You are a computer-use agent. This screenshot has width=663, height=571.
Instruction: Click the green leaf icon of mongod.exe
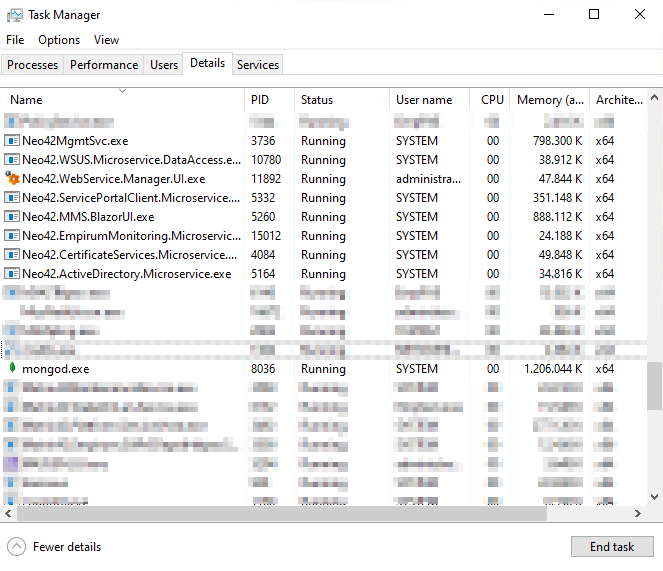[12, 368]
